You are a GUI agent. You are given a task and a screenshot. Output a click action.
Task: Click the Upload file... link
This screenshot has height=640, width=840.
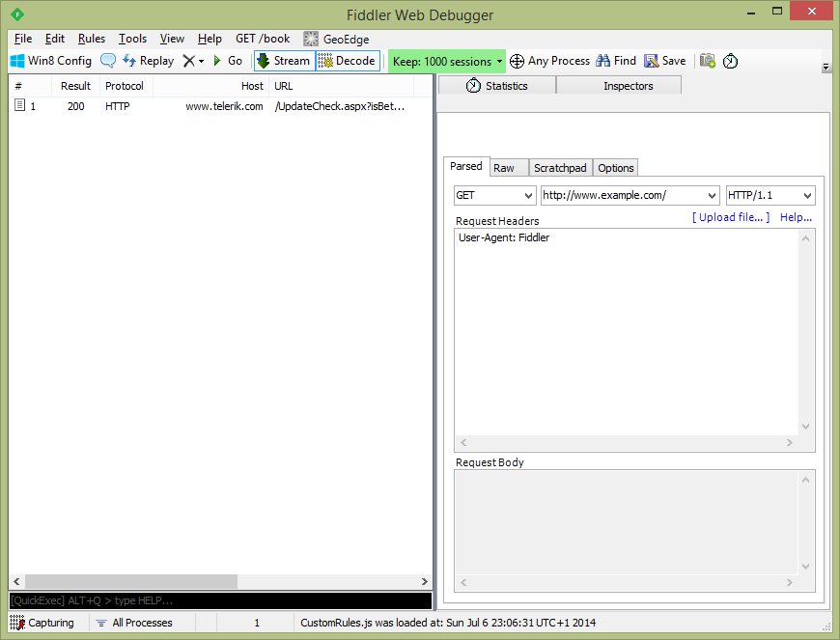pos(731,218)
